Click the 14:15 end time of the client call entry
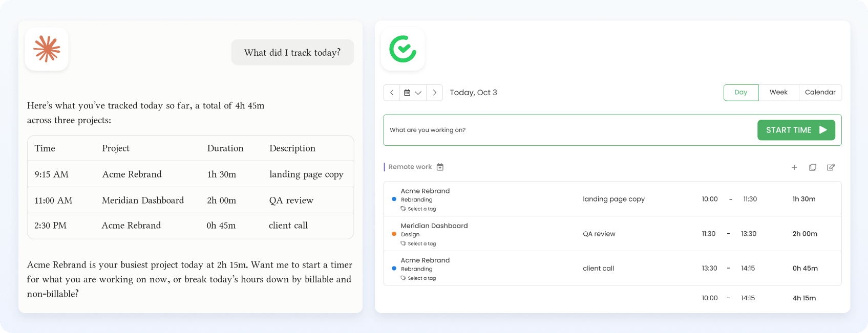The image size is (868, 333). (x=748, y=268)
